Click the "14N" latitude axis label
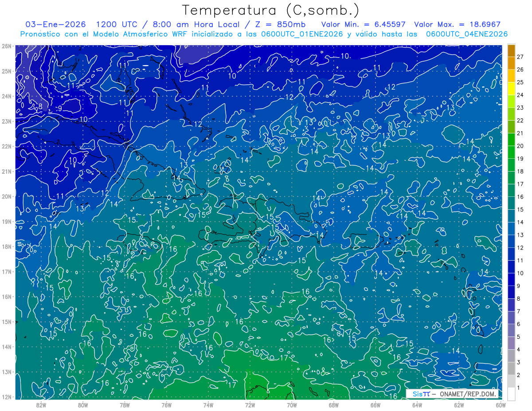Image resolution: width=532 pixels, height=411 pixels. click(6, 347)
